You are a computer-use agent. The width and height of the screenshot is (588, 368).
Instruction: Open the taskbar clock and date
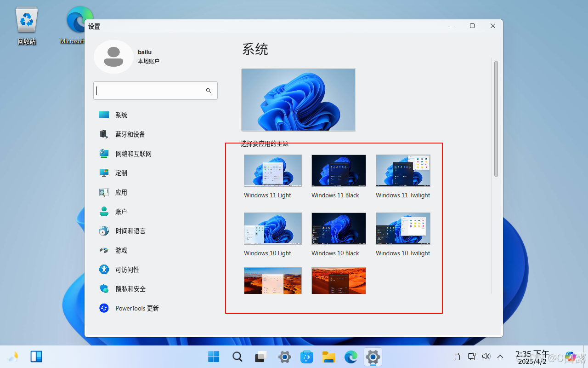(532, 357)
